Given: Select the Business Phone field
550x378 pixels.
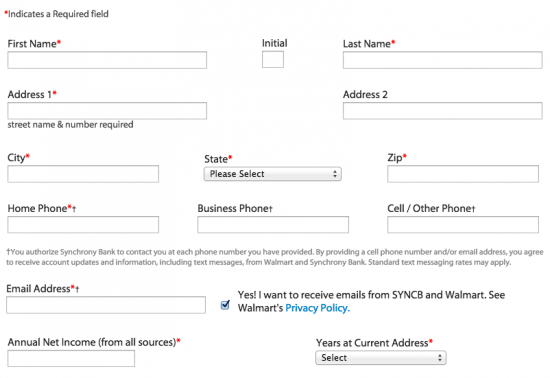Looking at the screenshot, I should pos(273,225).
